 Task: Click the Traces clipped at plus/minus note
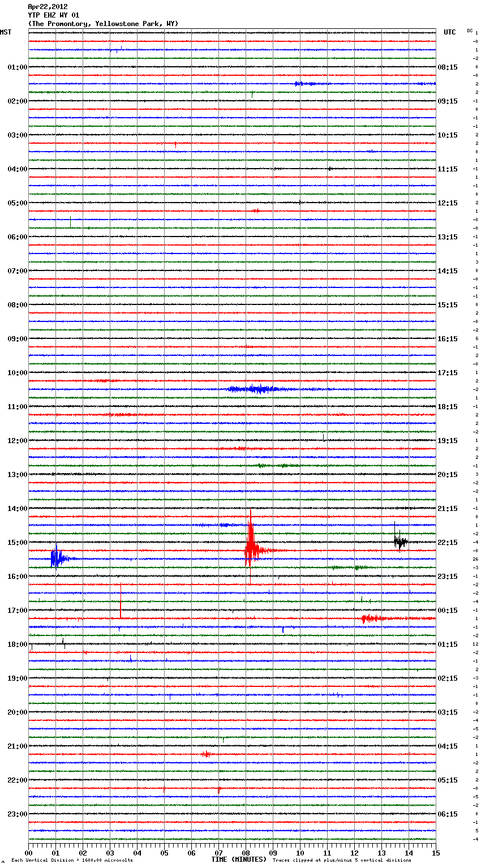point(342,861)
